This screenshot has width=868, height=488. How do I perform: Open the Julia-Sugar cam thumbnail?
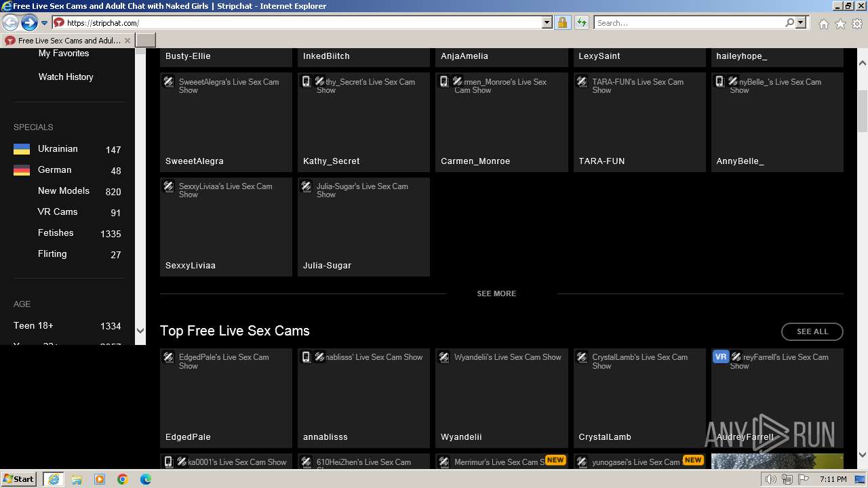pyautogui.click(x=363, y=227)
